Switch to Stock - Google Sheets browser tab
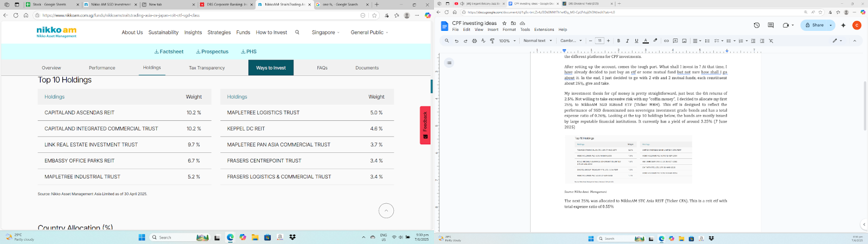868x244 pixels. coord(52,4)
